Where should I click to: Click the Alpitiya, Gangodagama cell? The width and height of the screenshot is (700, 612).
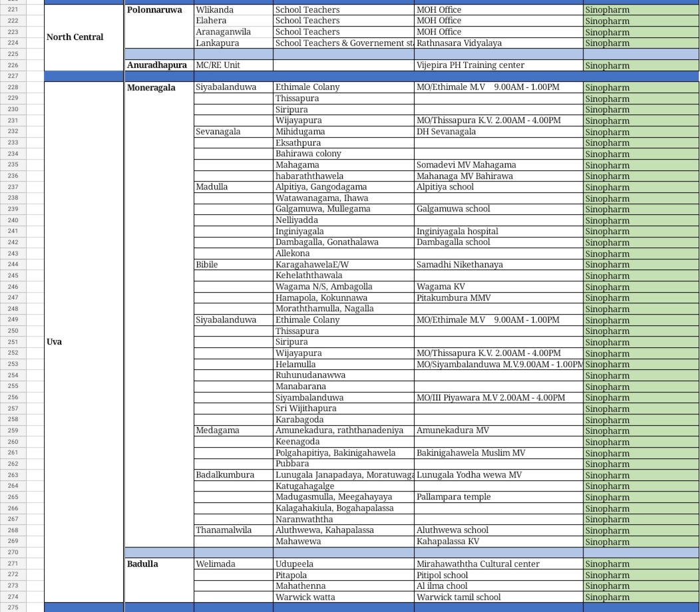pyautogui.click(x=344, y=187)
